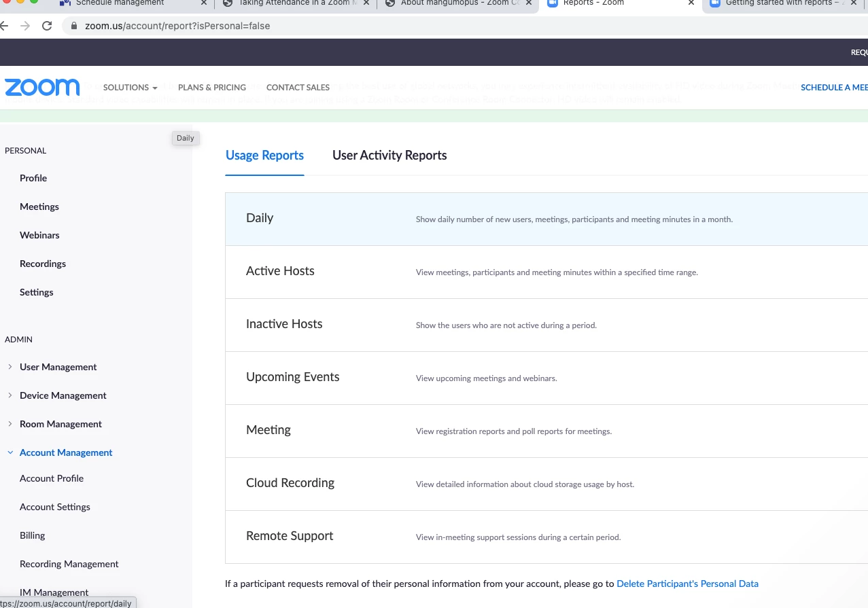The height and width of the screenshot is (608, 868).
Task: Open the Solutions dropdown menu
Action: click(130, 87)
